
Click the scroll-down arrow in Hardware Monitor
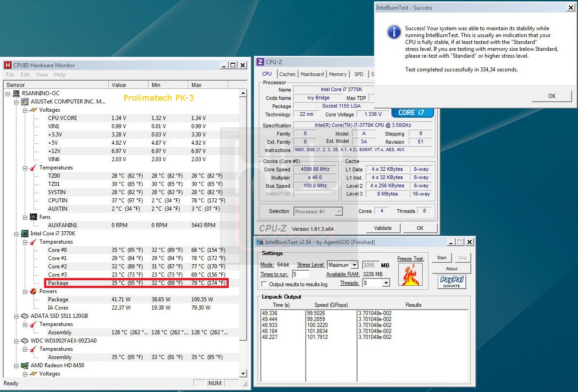point(243,374)
